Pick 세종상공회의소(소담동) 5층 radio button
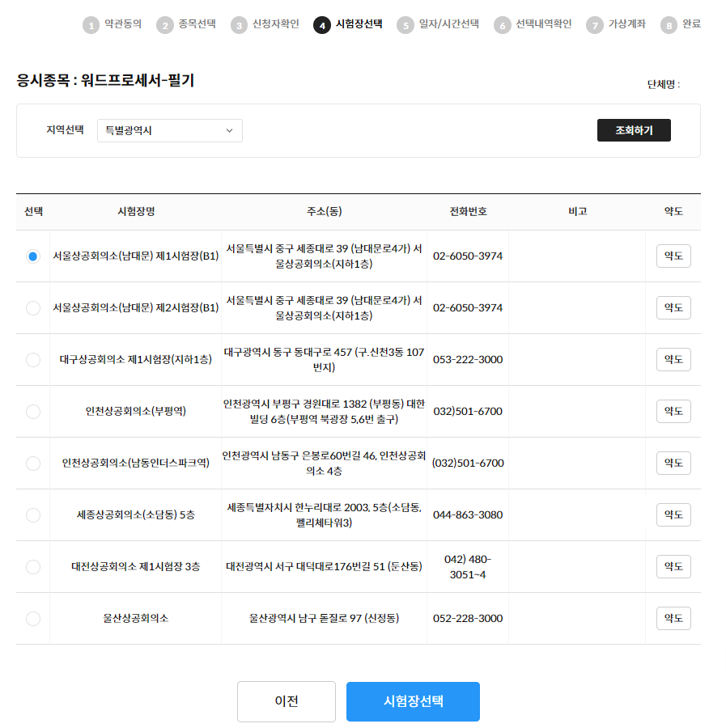The image size is (726, 728). click(33, 515)
